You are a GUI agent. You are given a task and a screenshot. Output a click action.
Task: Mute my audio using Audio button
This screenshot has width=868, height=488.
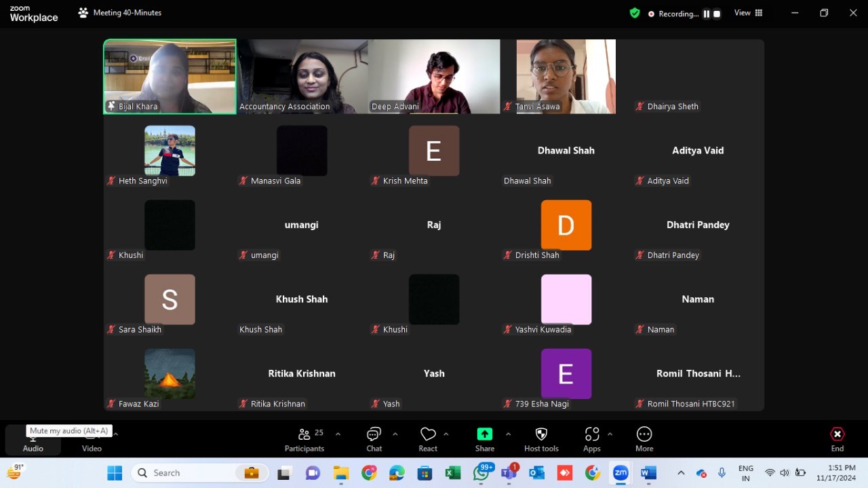(33, 440)
